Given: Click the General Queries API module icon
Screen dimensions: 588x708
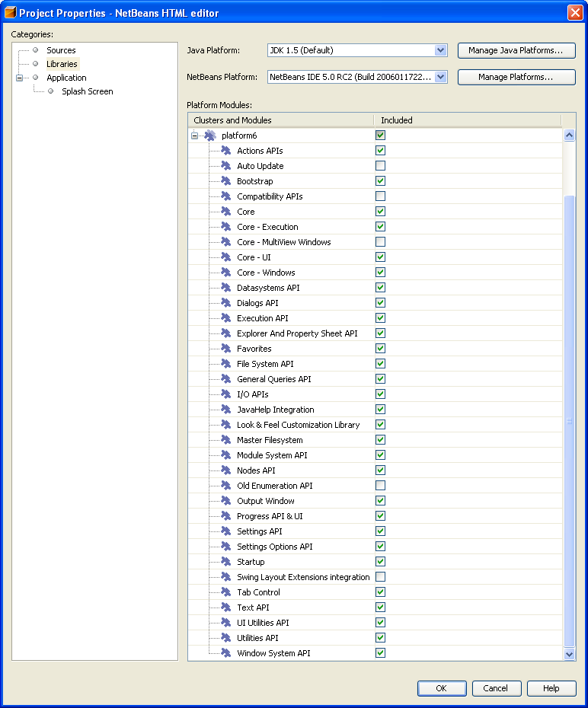Looking at the screenshot, I should 225,379.
